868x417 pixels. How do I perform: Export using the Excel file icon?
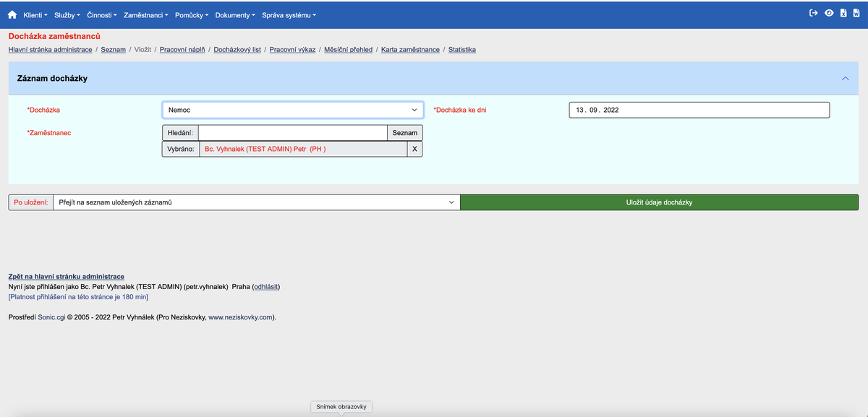[x=843, y=13]
